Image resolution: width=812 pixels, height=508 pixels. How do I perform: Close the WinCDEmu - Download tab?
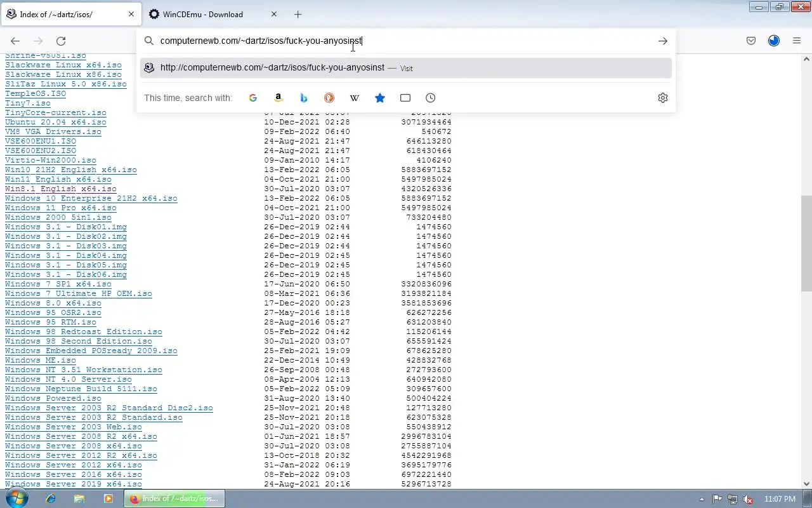(274, 14)
